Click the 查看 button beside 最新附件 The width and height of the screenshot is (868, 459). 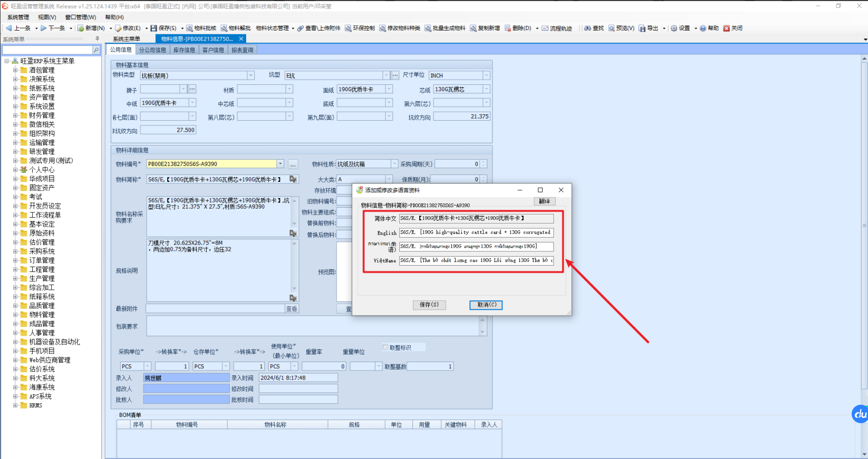pos(292,309)
